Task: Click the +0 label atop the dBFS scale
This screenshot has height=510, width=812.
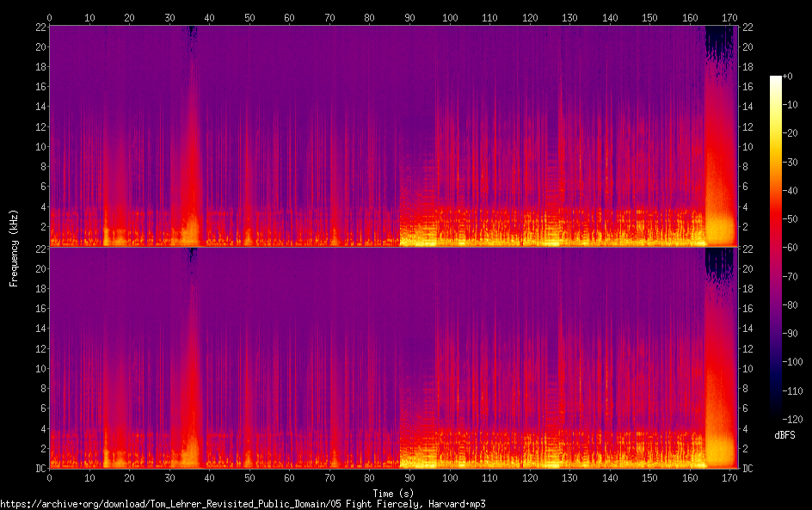Action: click(x=788, y=77)
